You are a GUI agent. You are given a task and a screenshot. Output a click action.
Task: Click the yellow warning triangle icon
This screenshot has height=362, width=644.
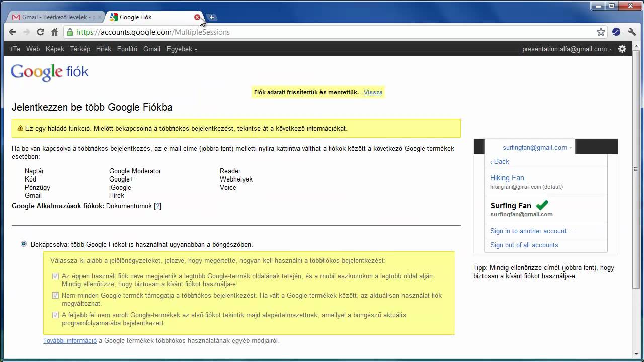tap(20, 128)
